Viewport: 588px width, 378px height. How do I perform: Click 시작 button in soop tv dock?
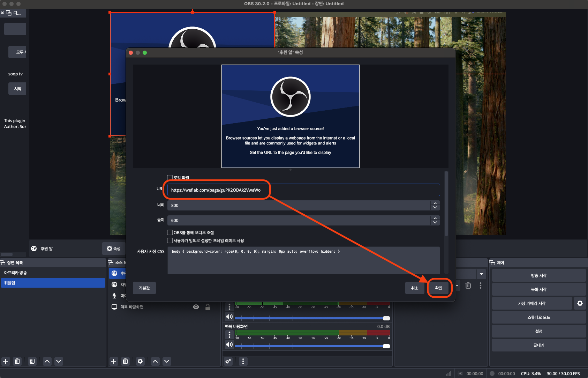click(17, 89)
